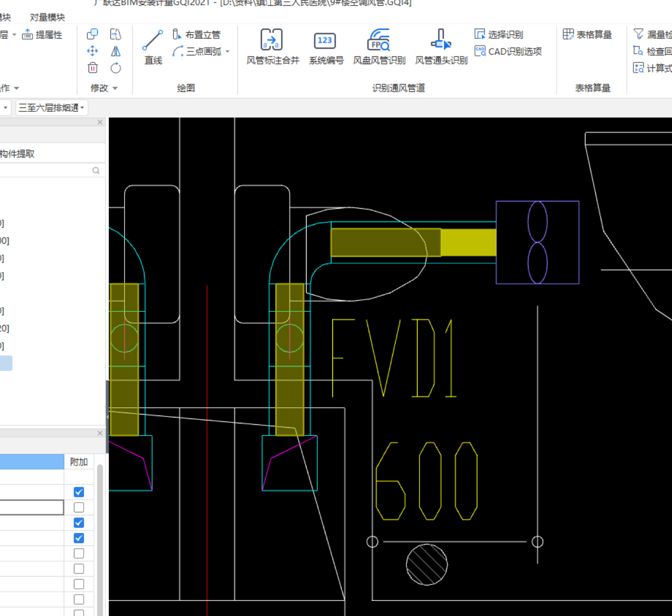Select the 构件提取 panel tab
Viewport: 672px width, 616px height.
pos(18,154)
